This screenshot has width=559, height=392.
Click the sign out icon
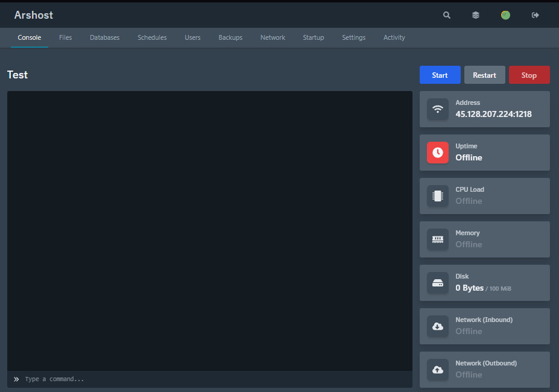(x=535, y=15)
